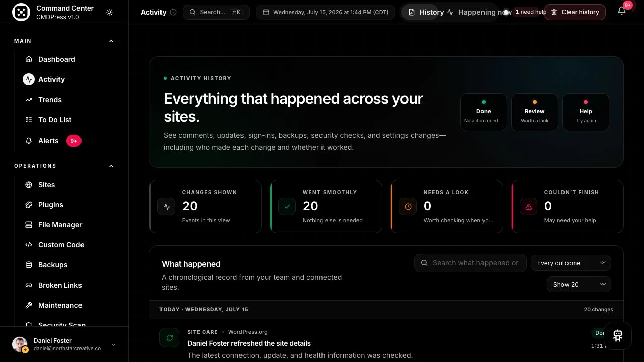The image size is (644, 362).
Task: Click the To Do List checklist icon
Action: [x=29, y=120]
